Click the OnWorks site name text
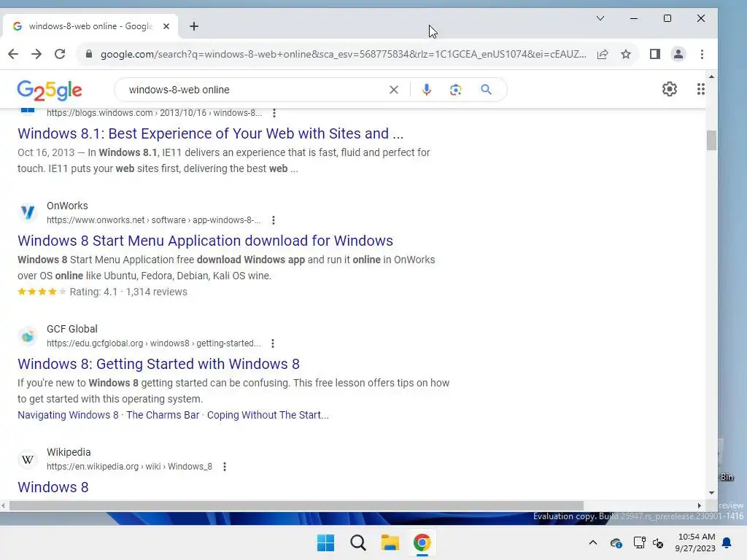 (x=67, y=206)
